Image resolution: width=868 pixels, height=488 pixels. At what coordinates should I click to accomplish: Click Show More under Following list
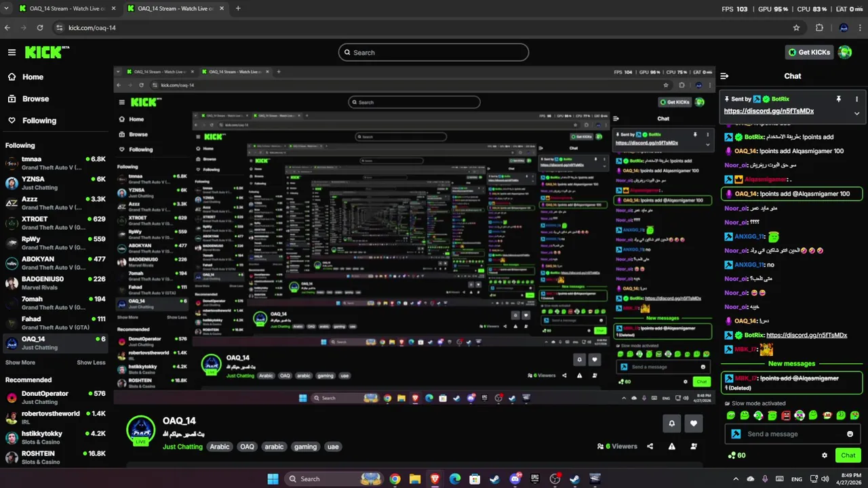click(x=20, y=363)
